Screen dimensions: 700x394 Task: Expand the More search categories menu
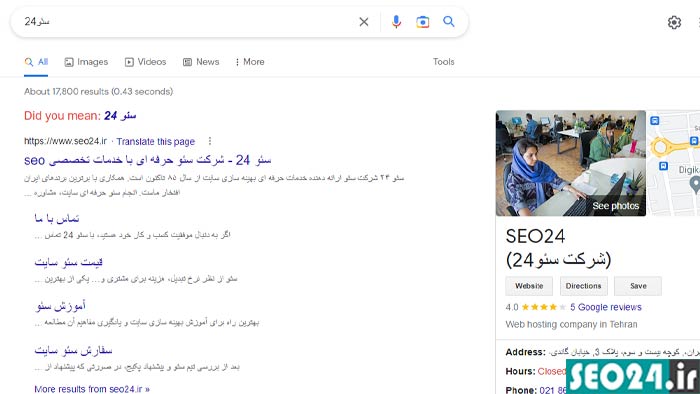[x=250, y=62]
